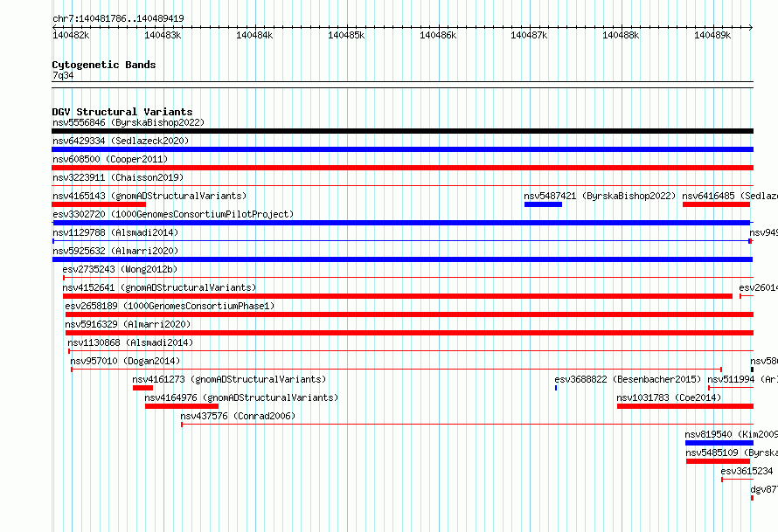778x532 pixels.
Task: Open nsv4165143 (gnomADStructuralVariants) label
Action: pyautogui.click(x=149, y=196)
